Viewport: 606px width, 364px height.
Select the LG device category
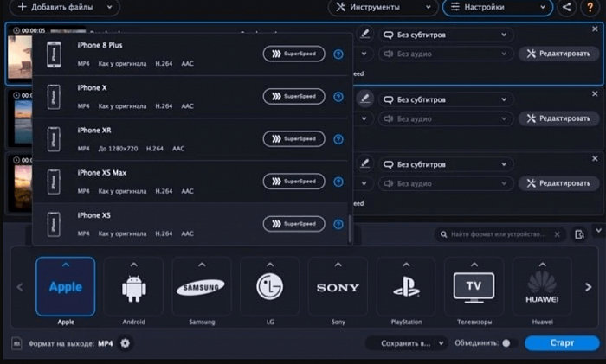pyautogui.click(x=270, y=287)
